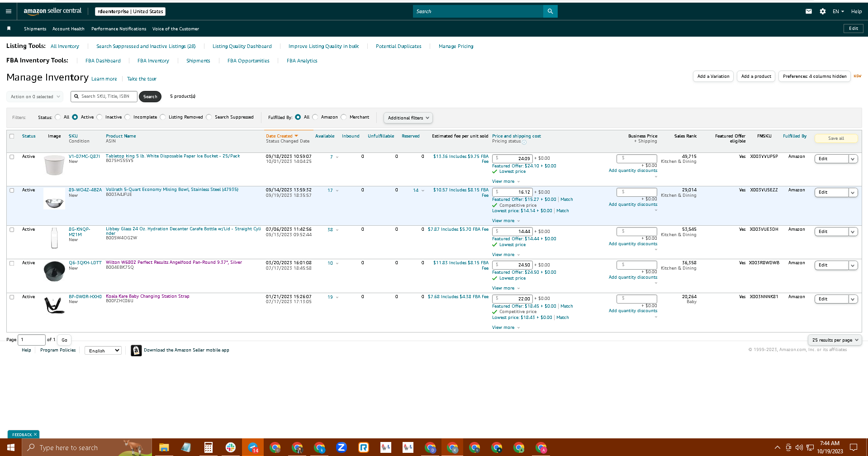Open Shipments in the top favorites bar
This screenshot has height=456, width=868.
pos(35,28)
